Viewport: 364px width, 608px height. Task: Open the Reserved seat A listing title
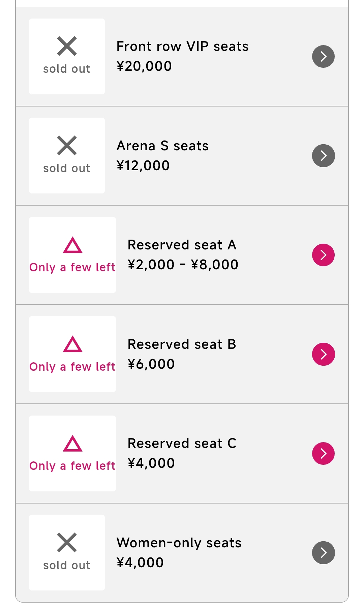pyautogui.click(x=182, y=245)
